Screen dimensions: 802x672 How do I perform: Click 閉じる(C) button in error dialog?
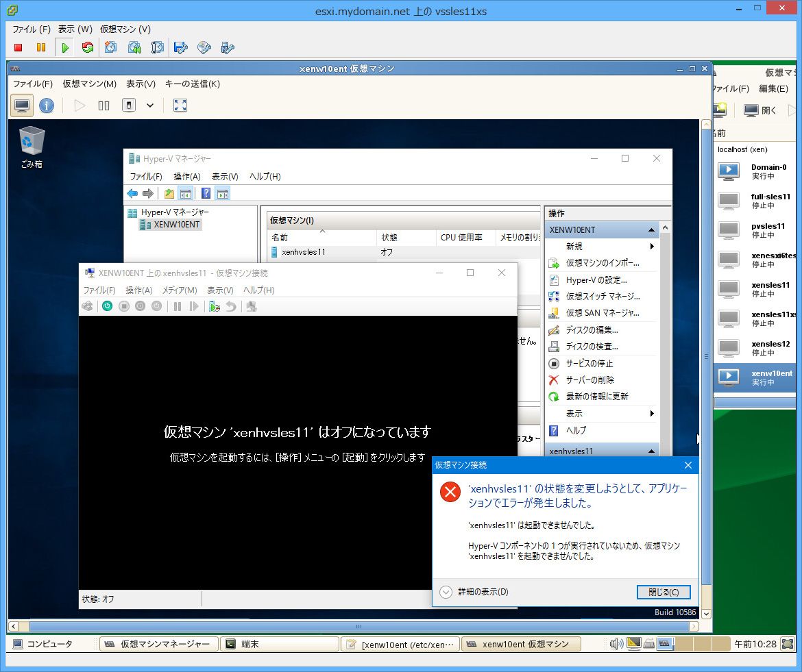[x=664, y=593]
